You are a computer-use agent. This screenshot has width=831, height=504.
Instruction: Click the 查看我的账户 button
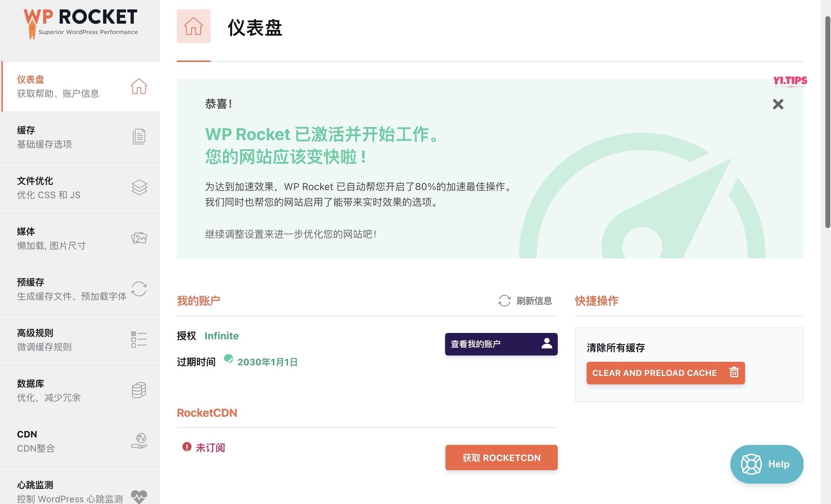point(501,344)
